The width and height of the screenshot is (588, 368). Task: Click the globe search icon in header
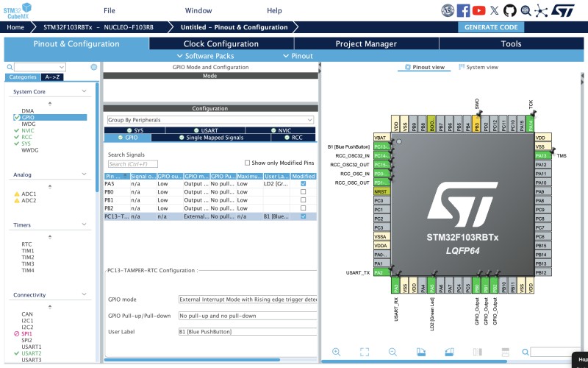[526, 10]
